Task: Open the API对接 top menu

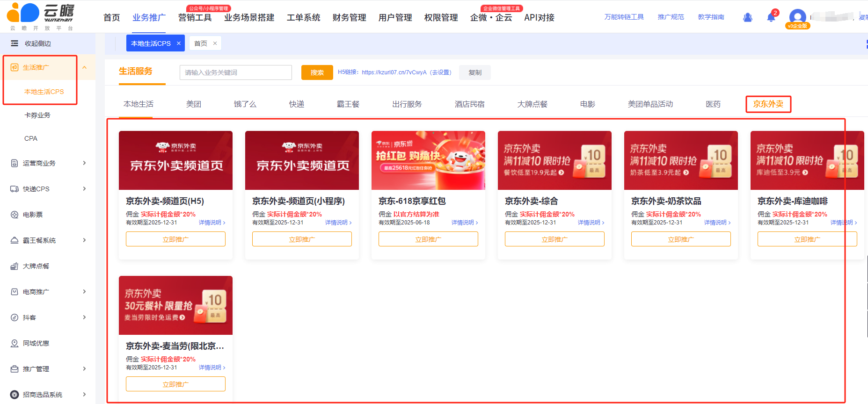Action: (x=539, y=18)
